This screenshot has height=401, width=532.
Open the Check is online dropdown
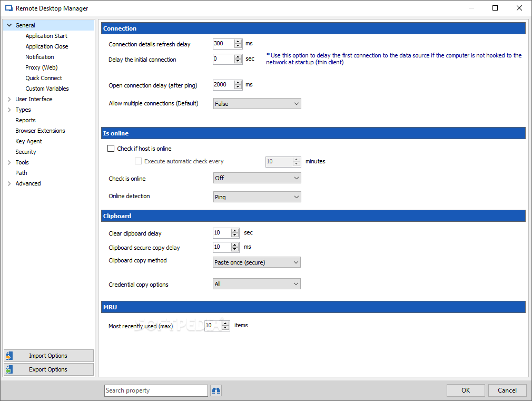coord(257,178)
